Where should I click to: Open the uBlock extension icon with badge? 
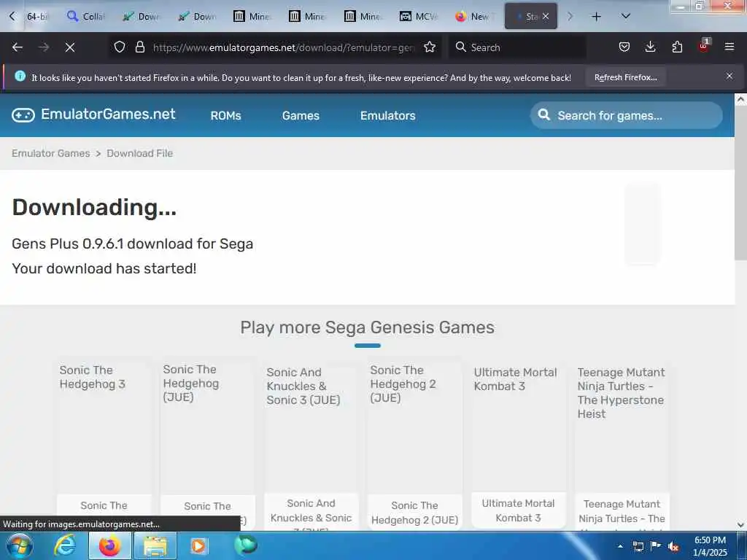click(x=704, y=46)
